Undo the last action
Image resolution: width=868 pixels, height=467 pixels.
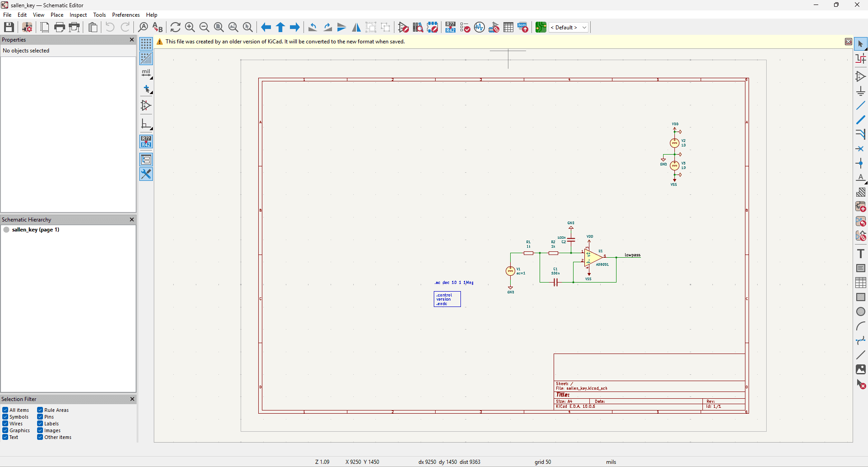click(110, 27)
